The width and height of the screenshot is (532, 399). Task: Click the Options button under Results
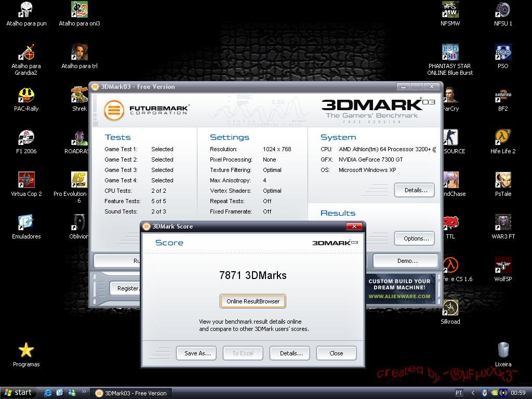(x=415, y=238)
